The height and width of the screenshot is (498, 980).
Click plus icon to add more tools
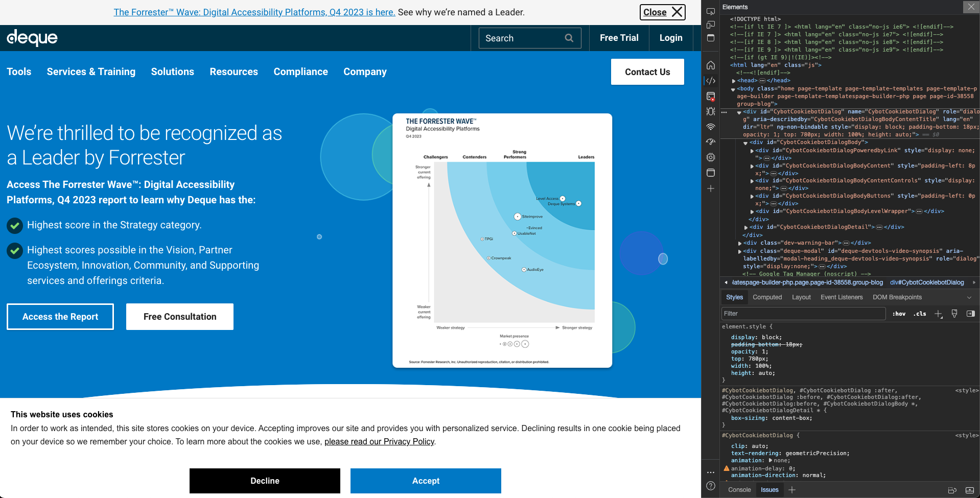coord(710,188)
